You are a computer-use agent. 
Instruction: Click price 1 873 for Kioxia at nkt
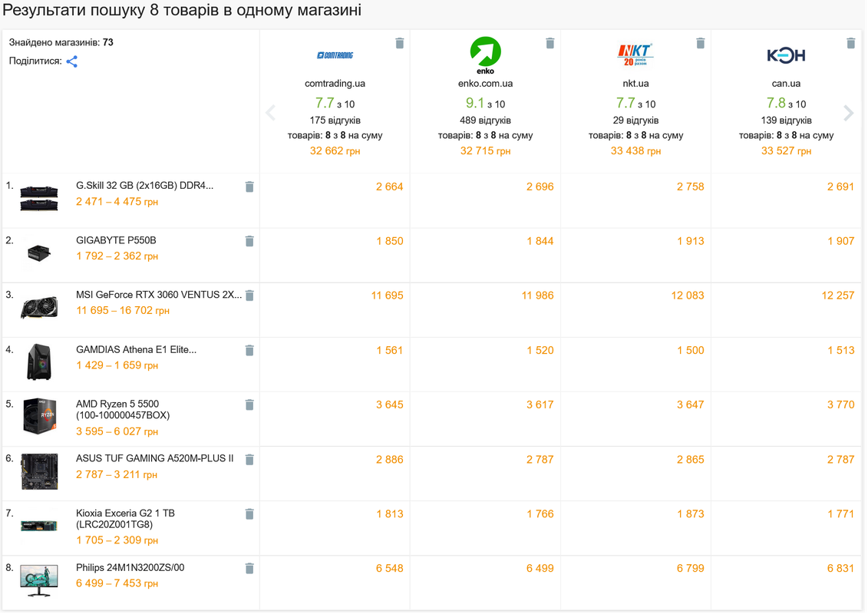691,514
